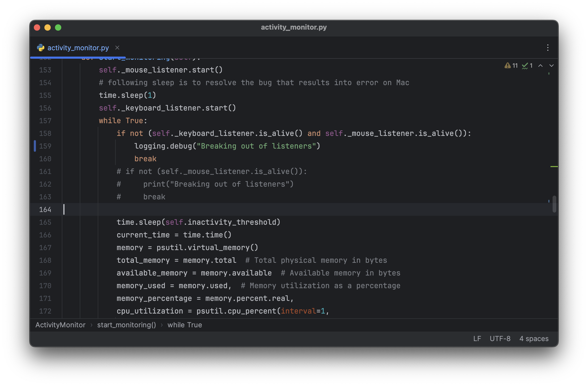Screen dimensions: 588x386
Task: Click 'break' keyword on line 160
Action: [145, 159]
